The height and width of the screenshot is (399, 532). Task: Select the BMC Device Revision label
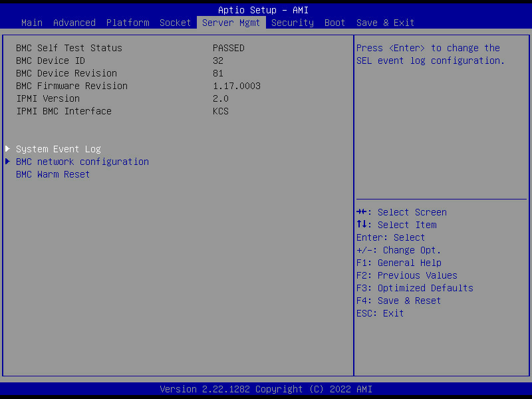click(x=66, y=73)
